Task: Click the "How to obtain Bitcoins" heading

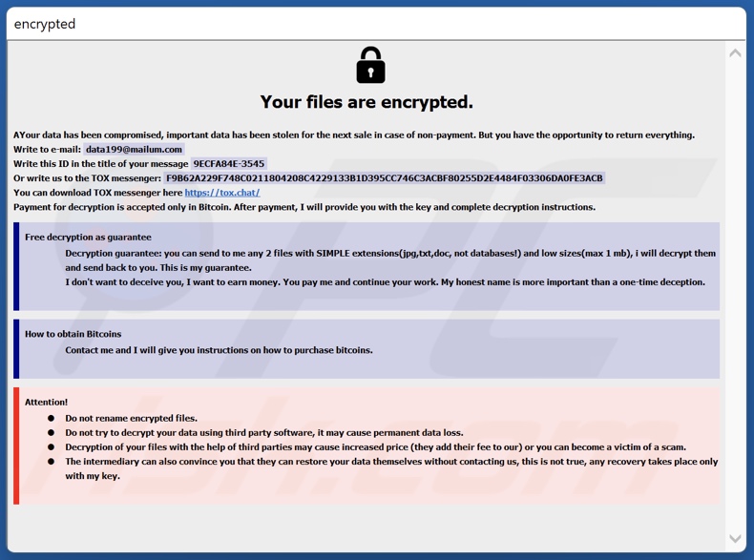Action: click(x=73, y=334)
